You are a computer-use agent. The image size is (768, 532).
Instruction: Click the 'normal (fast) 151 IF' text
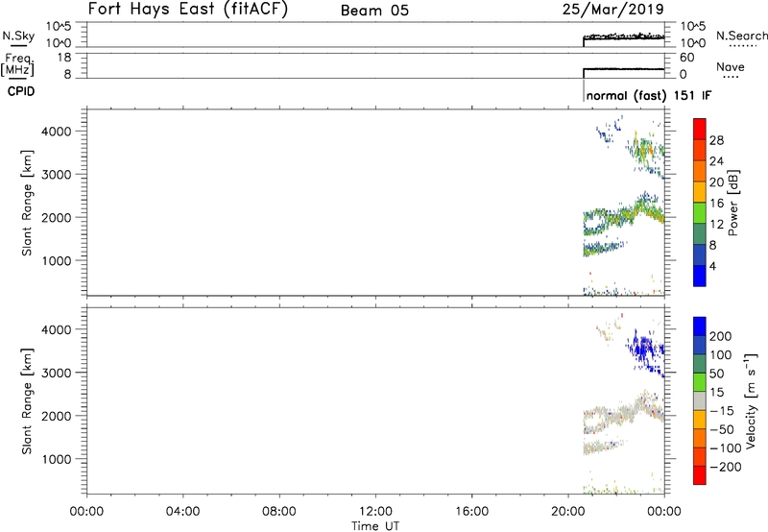[x=649, y=95]
